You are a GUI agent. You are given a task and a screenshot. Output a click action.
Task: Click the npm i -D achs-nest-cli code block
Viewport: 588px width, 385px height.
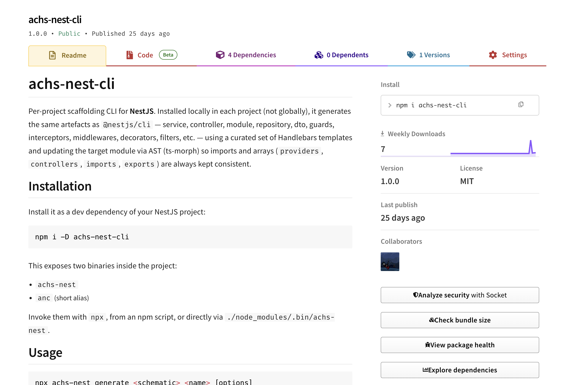click(x=190, y=237)
